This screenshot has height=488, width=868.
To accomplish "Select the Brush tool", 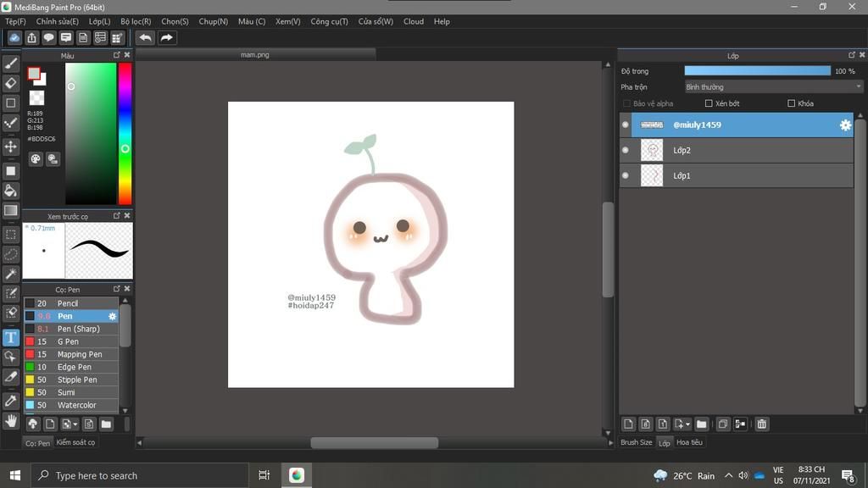I will tap(10, 64).
